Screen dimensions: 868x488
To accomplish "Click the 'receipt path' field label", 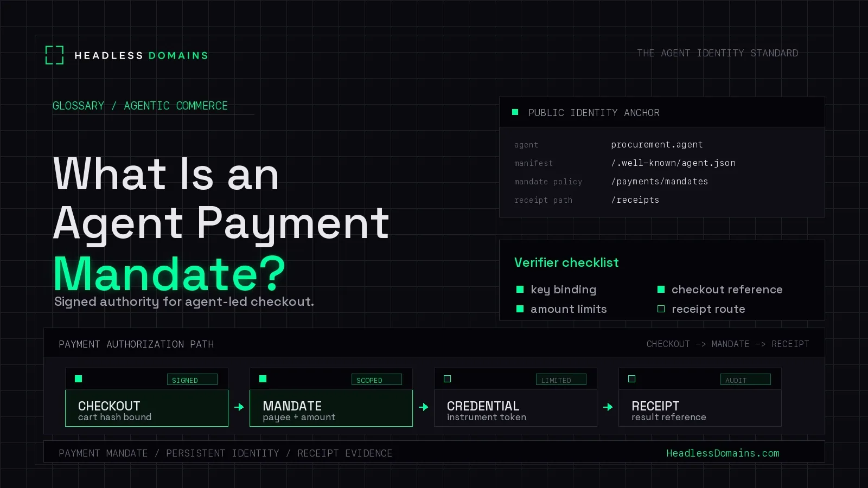I will [543, 200].
